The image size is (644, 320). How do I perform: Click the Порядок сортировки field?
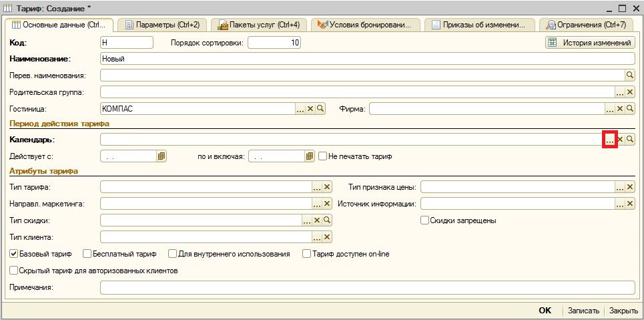point(274,42)
